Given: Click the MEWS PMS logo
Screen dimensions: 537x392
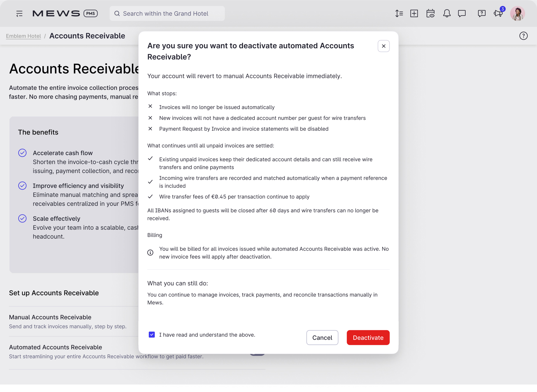Looking at the screenshot, I should pos(65,14).
